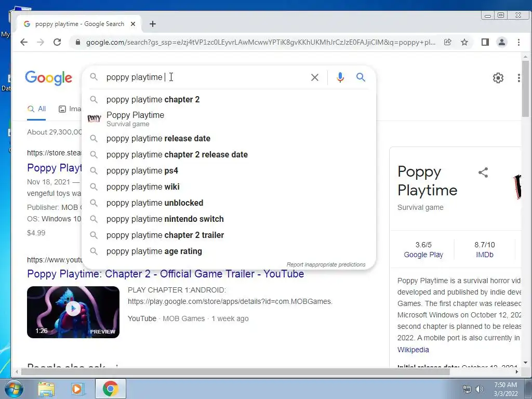Image resolution: width=532 pixels, height=399 pixels.
Task: Switch to the poppy playtime Google Search tab
Action: pos(79,24)
